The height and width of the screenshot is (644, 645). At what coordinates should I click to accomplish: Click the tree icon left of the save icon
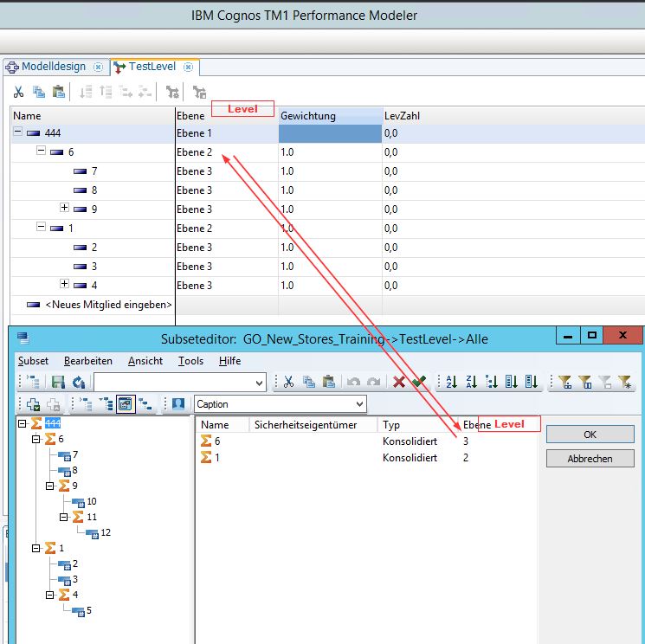(33, 383)
